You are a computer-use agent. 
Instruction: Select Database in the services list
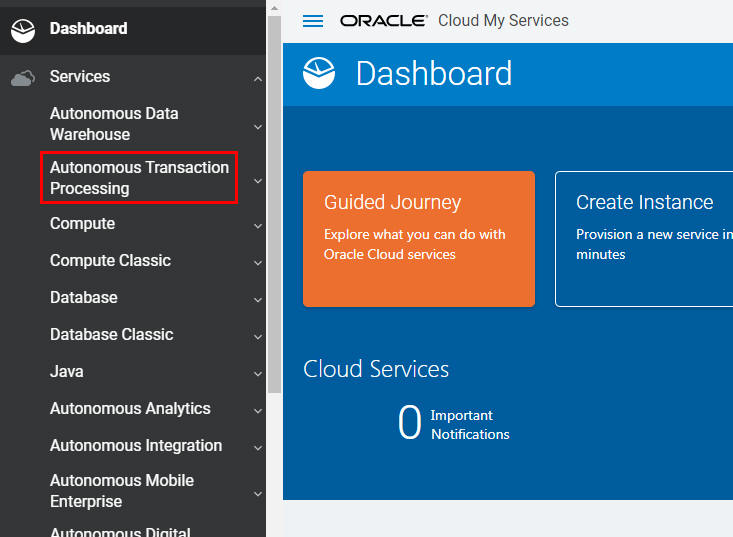(84, 298)
